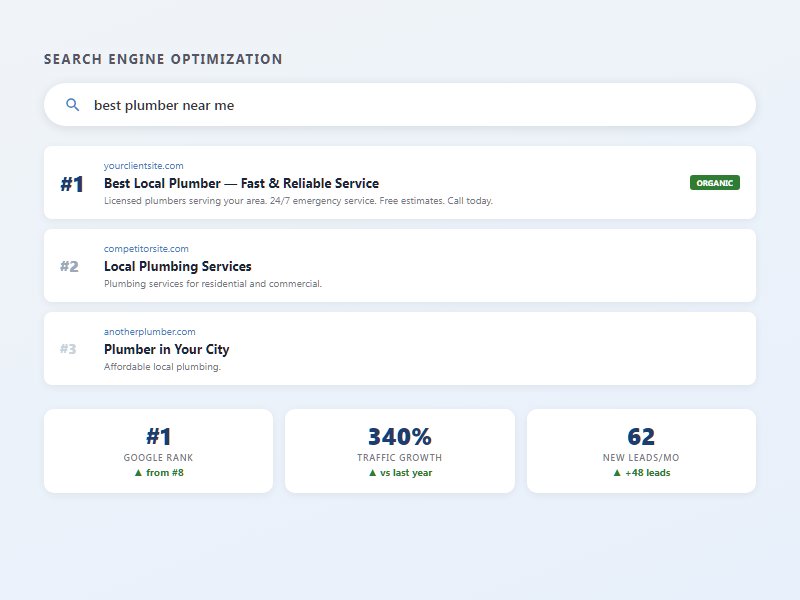The height and width of the screenshot is (600, 800).
Task: Click the magnifying glass search icon
Action: [72, 105]
